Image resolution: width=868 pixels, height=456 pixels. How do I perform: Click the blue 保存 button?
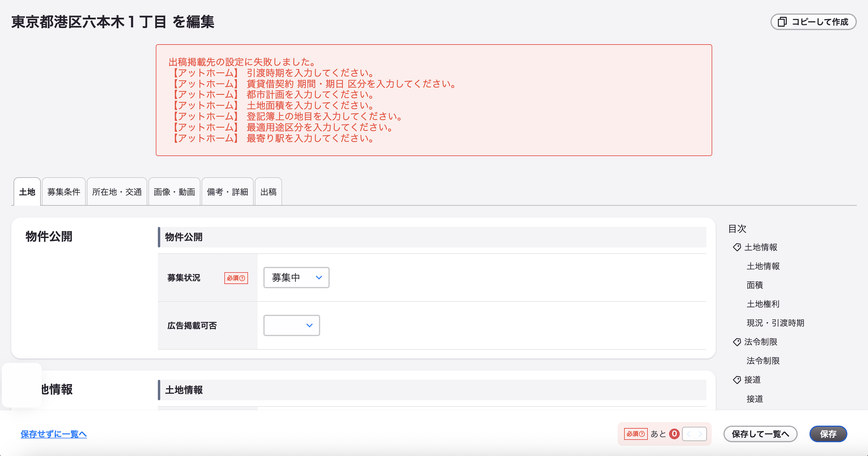[828, 434]
